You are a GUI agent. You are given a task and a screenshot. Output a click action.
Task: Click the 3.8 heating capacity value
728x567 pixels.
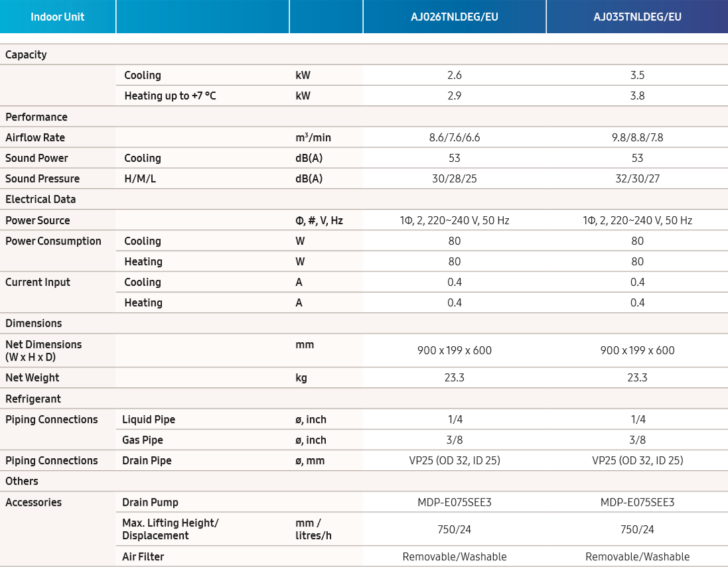(x=638, y=95)
